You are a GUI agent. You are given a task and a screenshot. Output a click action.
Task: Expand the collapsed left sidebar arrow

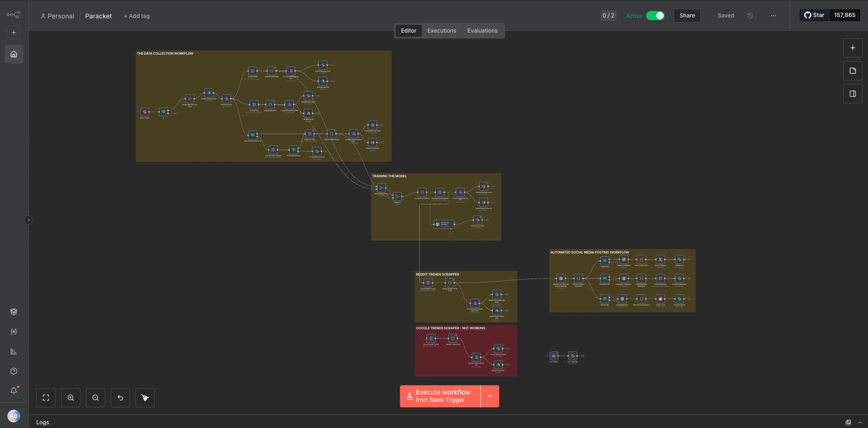(28, 220)
